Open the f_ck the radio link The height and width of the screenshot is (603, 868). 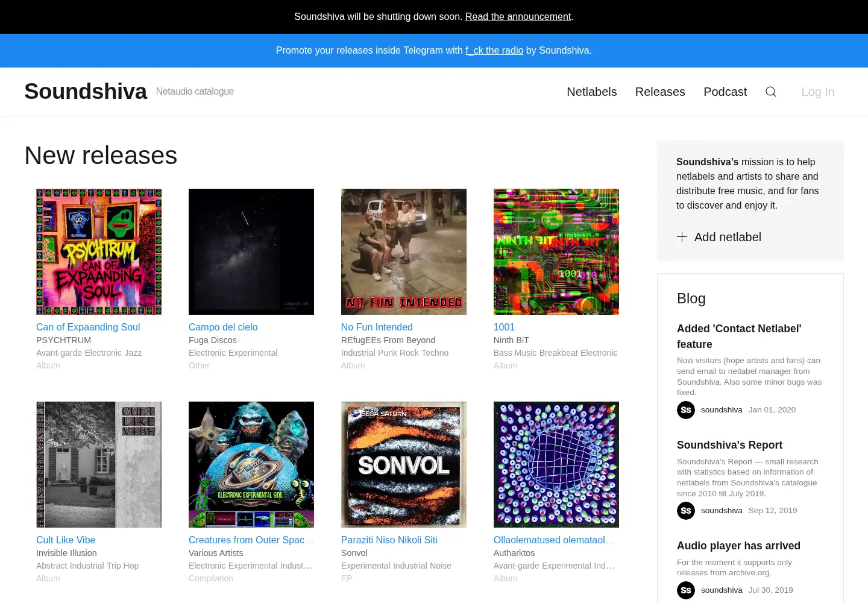click(x=494, y=51)
